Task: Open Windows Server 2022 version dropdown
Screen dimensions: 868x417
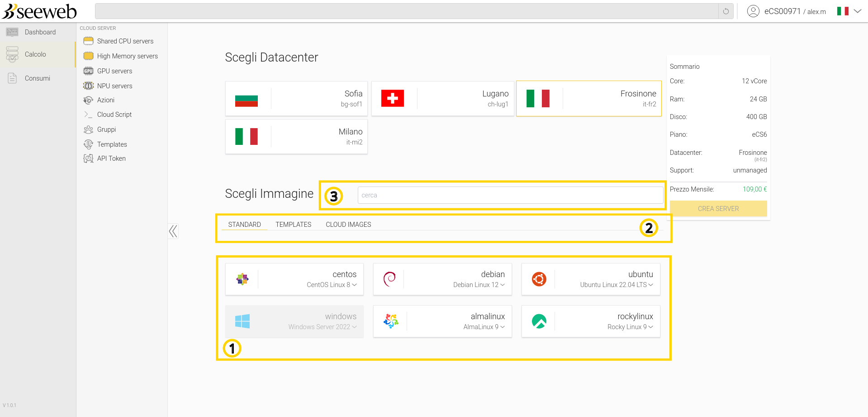Action: click(x=323, y=327)
